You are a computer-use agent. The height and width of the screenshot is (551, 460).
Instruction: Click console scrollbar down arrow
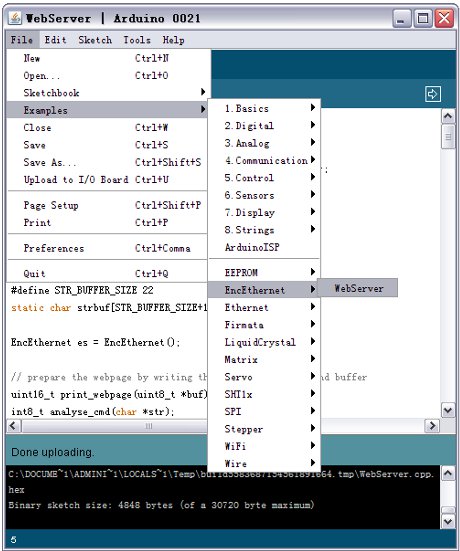coord(448,521)
